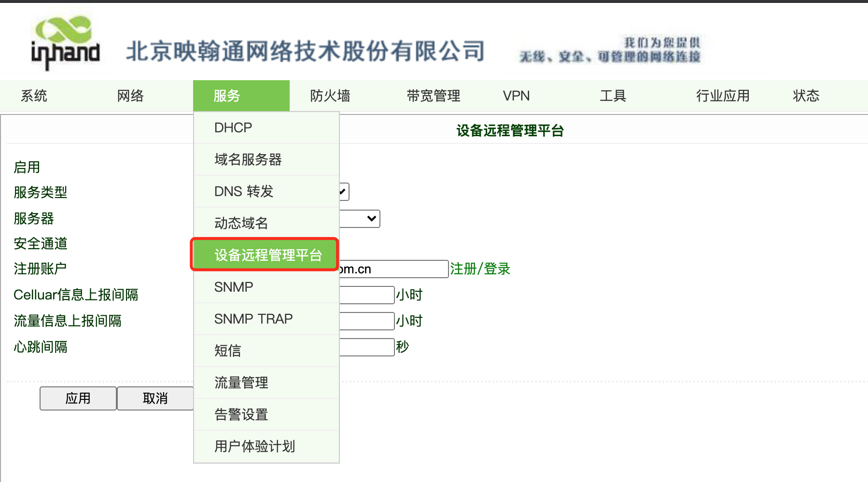This screenshot has width=868, height=482.
Task: Select the highlighted 设备远程管理平台 entry
Action: click(268, 255)
